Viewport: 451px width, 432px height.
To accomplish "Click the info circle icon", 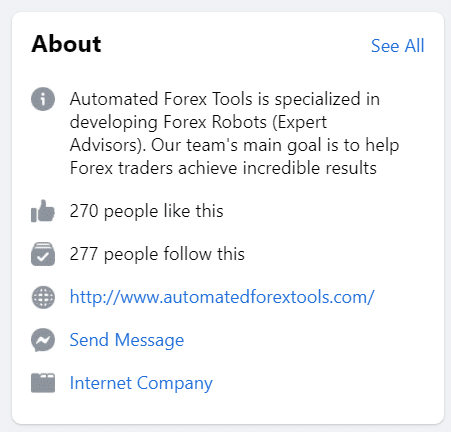I will (x=43, y=99).
